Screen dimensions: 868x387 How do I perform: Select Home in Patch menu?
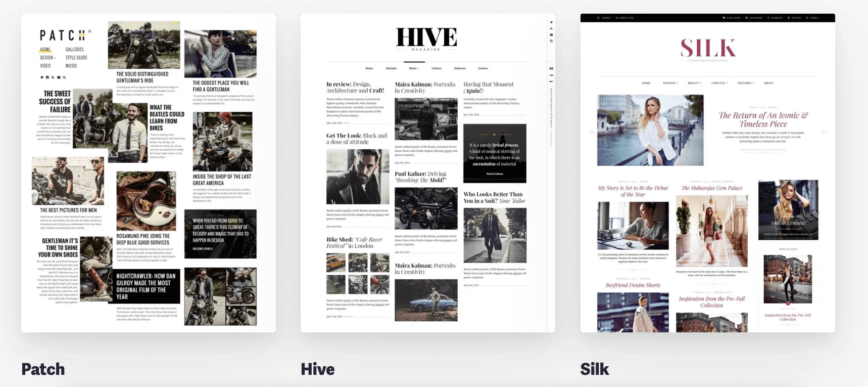(45, 50)
